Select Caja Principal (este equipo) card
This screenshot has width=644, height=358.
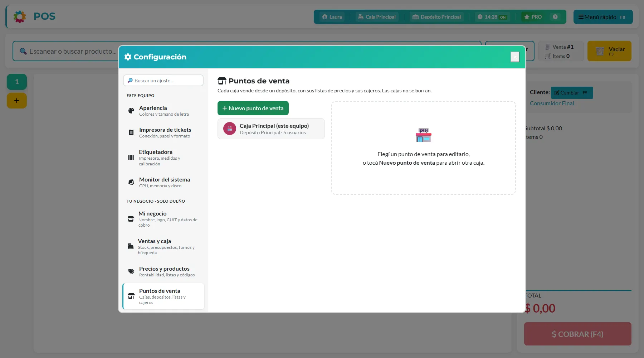pyautogui.click(x=271, y=129)
